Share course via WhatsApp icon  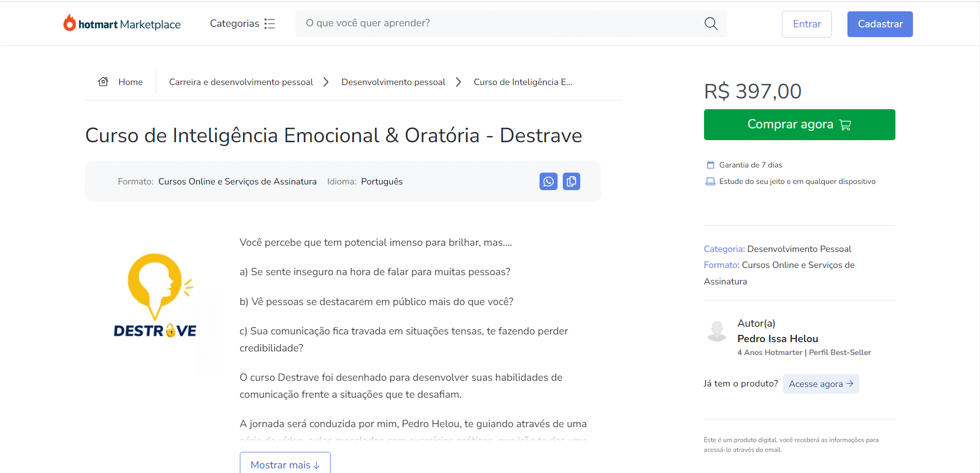point(548,181)
